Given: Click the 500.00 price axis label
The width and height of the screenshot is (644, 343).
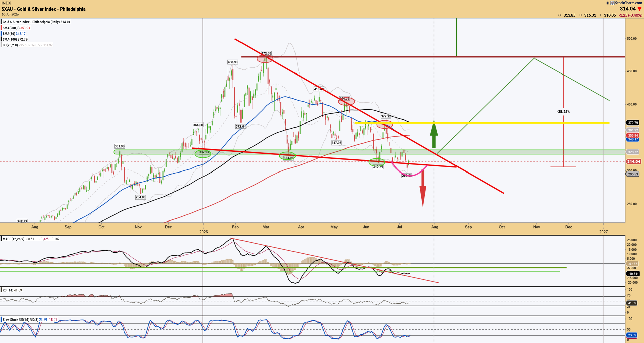Looking at the screenshot, I should [632, 39].
